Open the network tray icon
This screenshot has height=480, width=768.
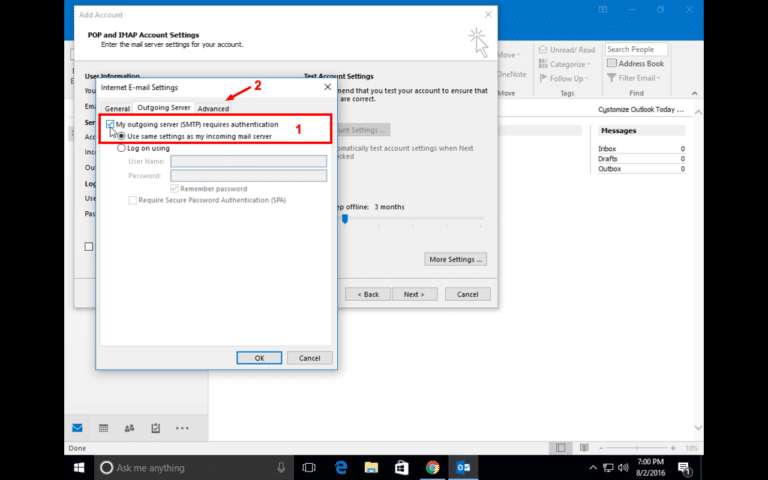pos(608,468)
